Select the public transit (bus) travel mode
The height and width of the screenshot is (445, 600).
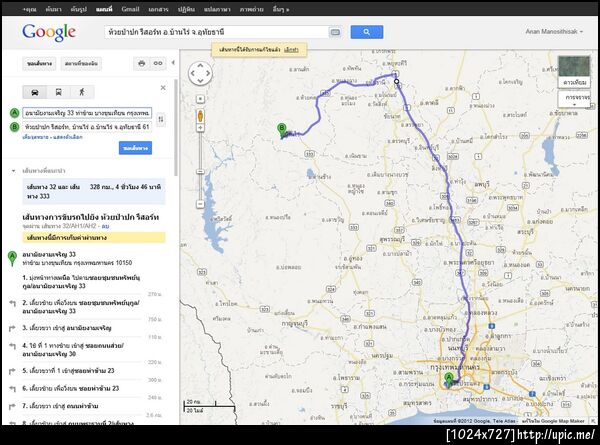click(59, 92)
